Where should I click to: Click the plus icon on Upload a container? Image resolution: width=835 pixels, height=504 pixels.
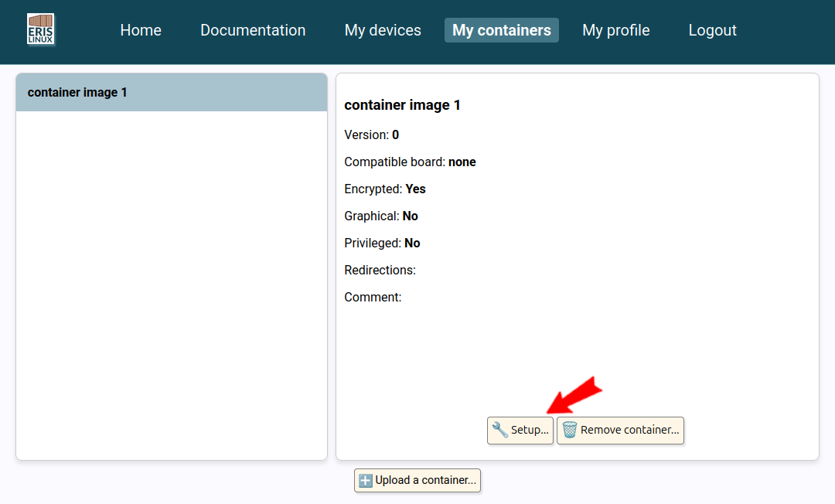[365, 481]
